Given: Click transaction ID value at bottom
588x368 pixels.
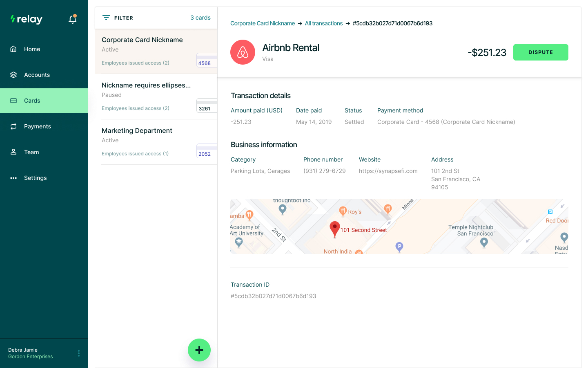Looking at the screenshot, I should tap(274, 296).
